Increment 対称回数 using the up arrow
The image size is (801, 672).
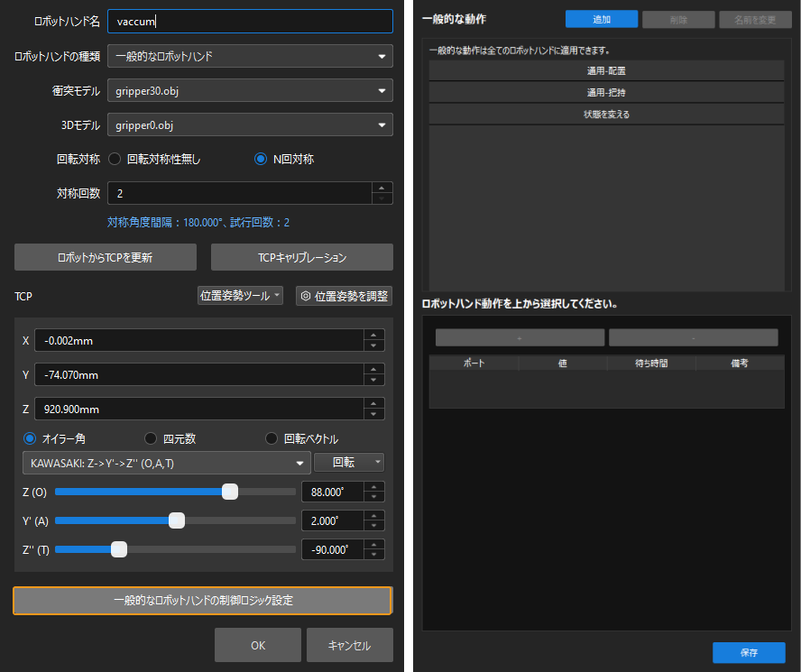tap(382, 189)
